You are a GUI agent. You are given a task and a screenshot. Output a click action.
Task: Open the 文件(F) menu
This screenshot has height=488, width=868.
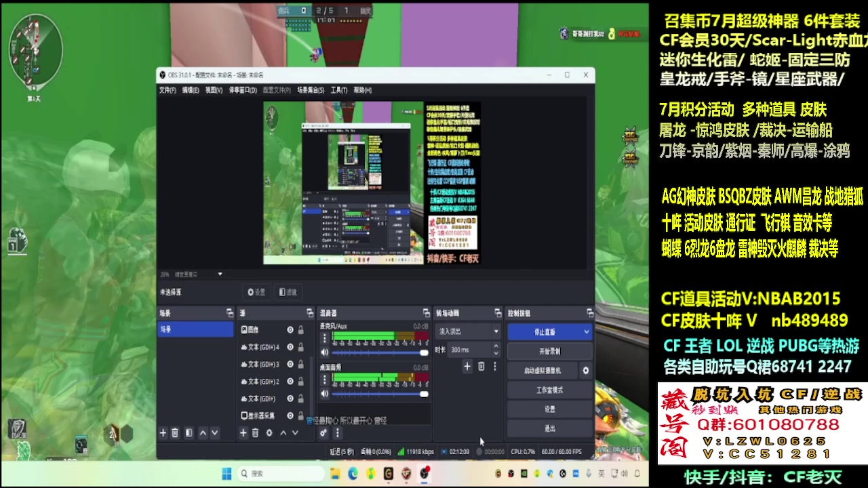point(167,90)
